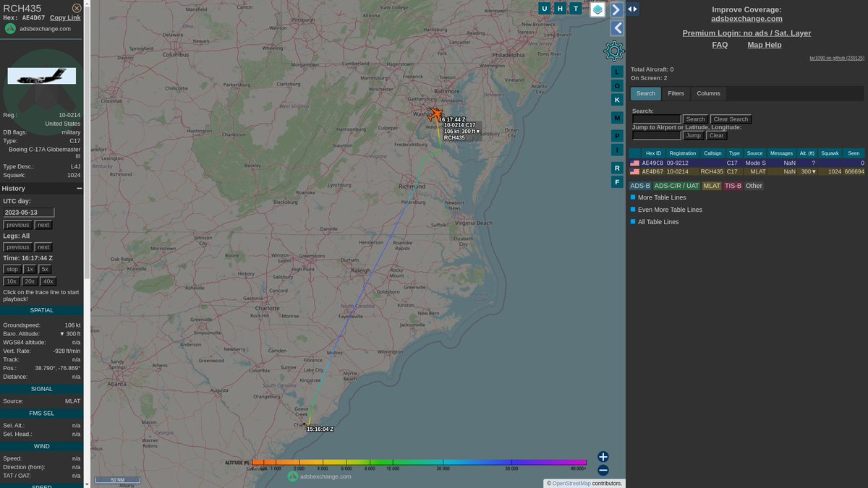Image resolution: width=868 pixels, height=488 pixels.
Task: Click the Jump button
Action: 694,135
